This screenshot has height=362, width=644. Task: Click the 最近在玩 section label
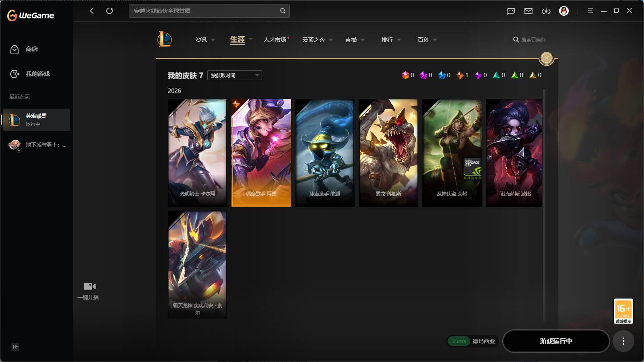point(20,97)
